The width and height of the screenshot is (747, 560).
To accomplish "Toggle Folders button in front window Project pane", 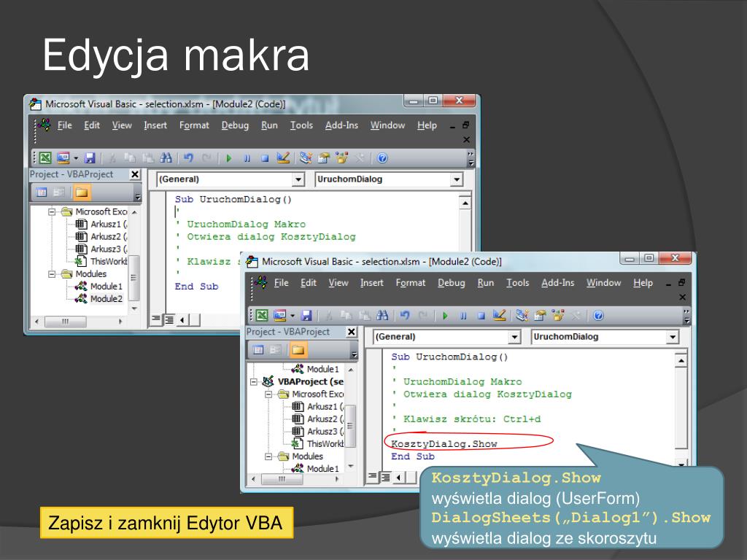I will [x=298, y=350].
